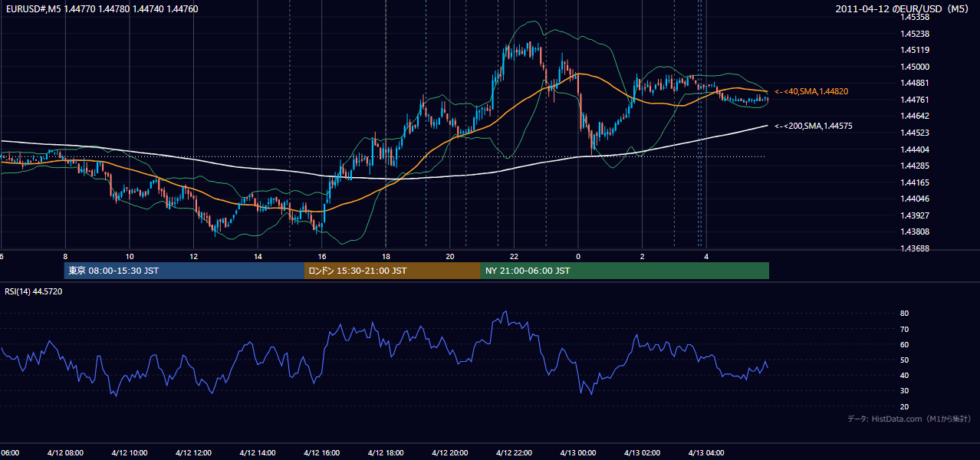The image size is (980, 460).
Task: Click RSI scale value 80
Action: tap(905, 314)
